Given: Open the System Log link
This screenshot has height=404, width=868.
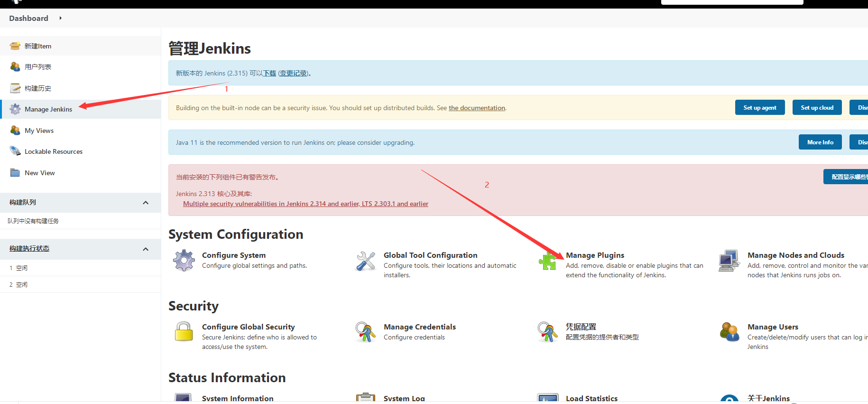Looking at the screenshot, I should tap(404, 398).
